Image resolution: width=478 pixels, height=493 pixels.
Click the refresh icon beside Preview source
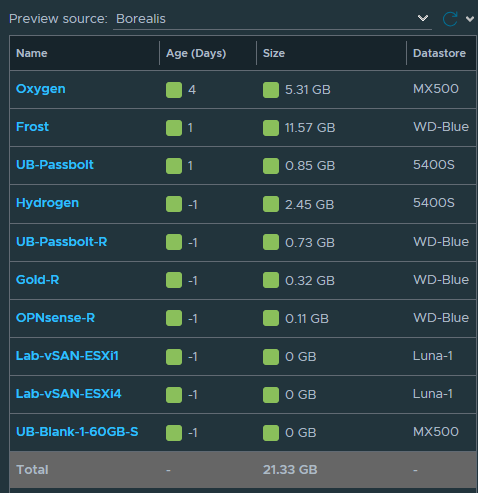[x=450, y=19]
